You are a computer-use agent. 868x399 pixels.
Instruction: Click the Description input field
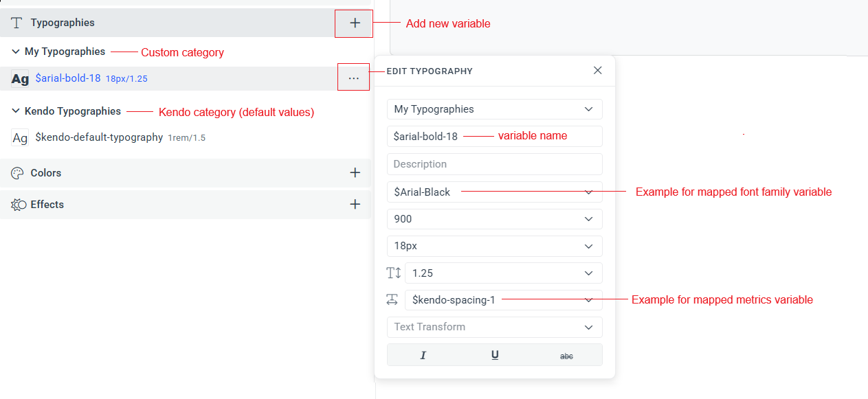point(494,163)
